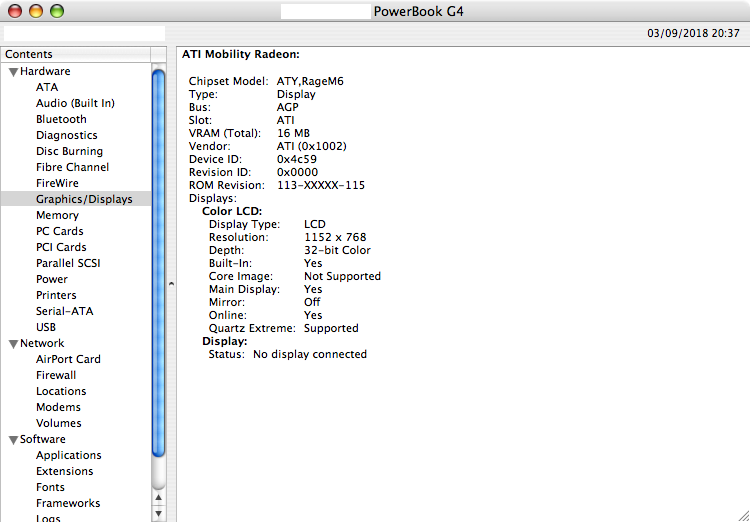Select Diagnostics in the sidebar
The image size is (750, 522).
pyautogui.click(x=66, y=135)
